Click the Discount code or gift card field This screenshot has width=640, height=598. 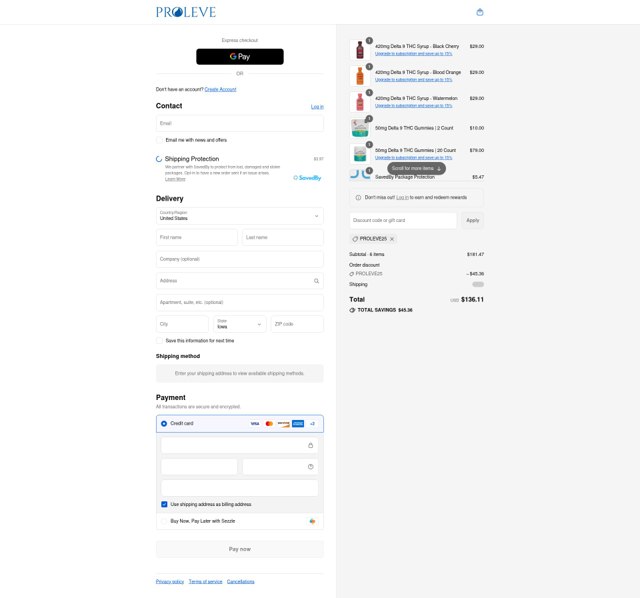[403, 220]
